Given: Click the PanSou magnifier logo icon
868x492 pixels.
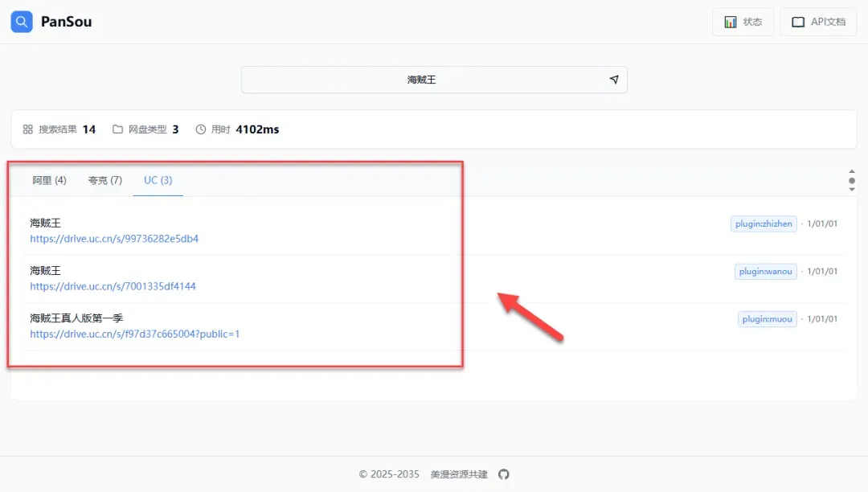Looking at the screenshot, I should 22,22.
